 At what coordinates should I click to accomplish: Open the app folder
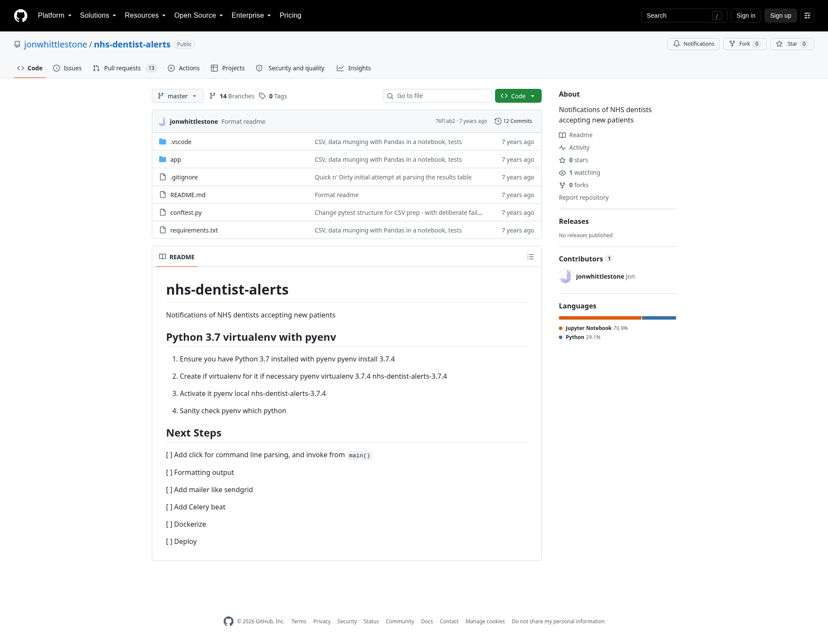click(176, 160)
